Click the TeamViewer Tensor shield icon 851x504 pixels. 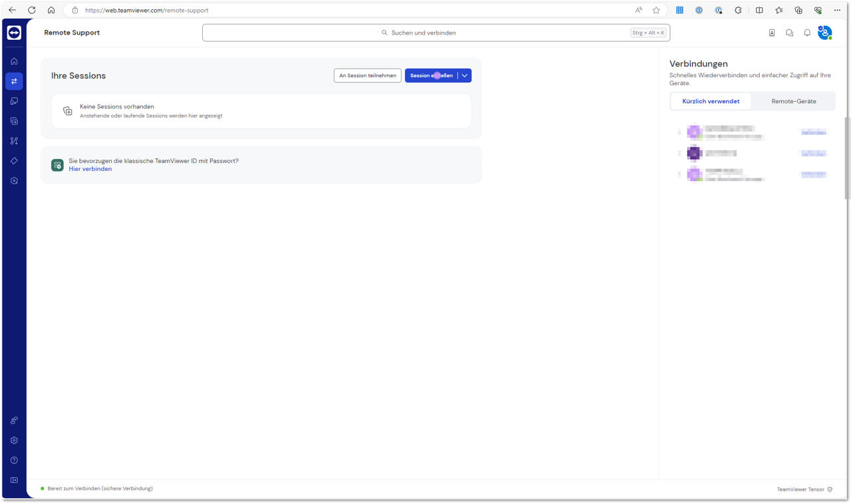(830, 489)
